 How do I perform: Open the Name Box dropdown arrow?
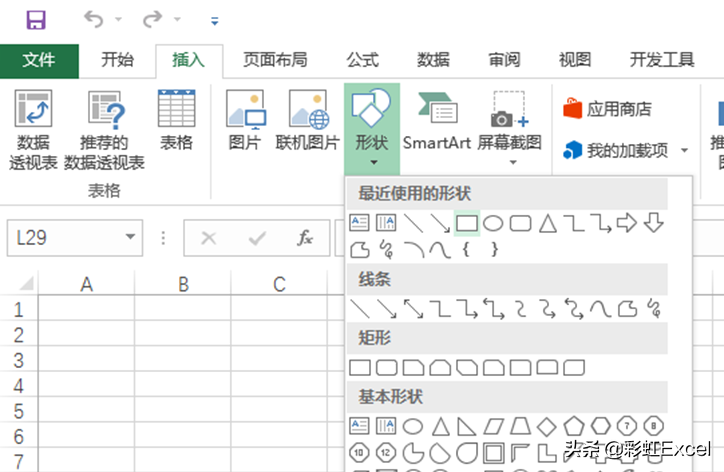[131, 237]
